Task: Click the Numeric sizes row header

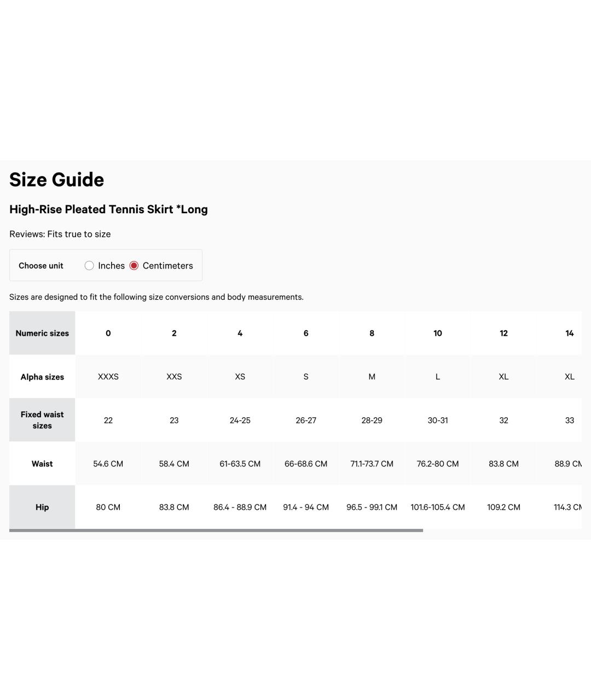Action: click(x=42, y=333)
